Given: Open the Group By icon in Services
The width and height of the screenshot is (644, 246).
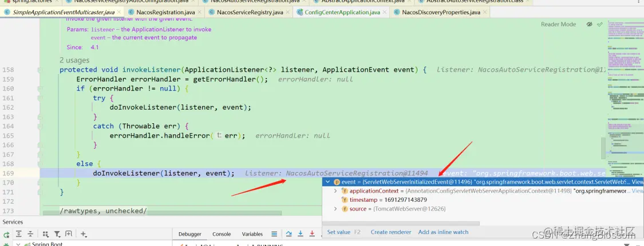Looking at the screenshot, I should (x=46, y=234).
